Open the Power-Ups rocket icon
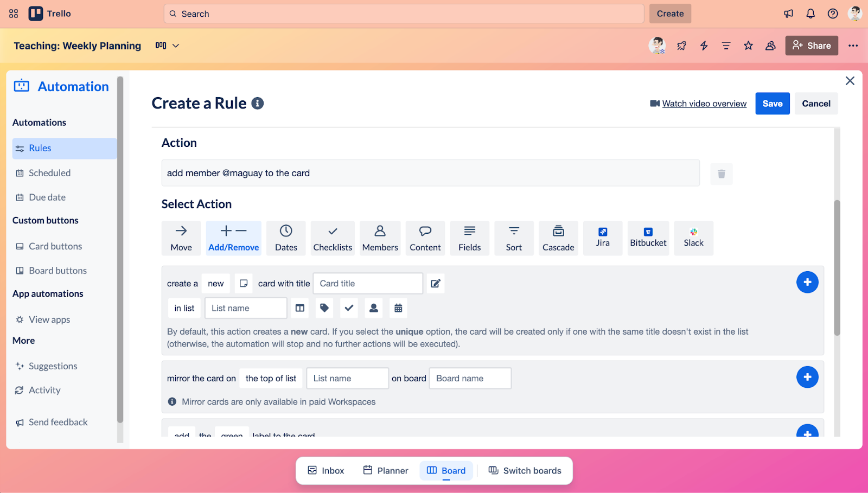 point(681,46)
